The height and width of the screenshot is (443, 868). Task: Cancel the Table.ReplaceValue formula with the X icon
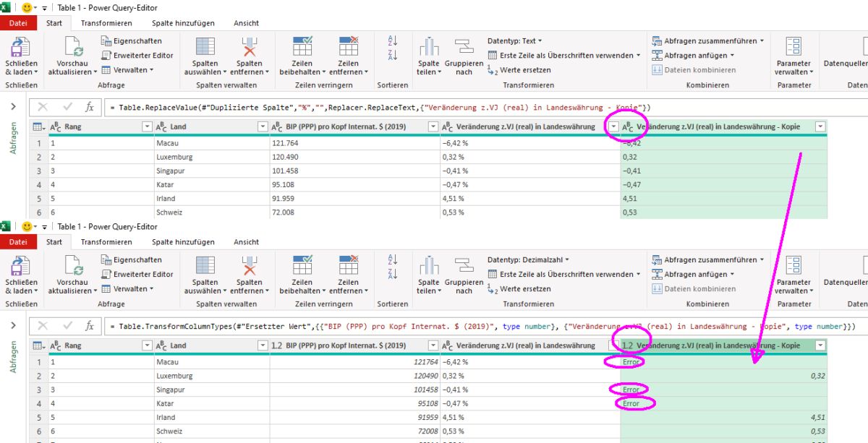(43, 107)
